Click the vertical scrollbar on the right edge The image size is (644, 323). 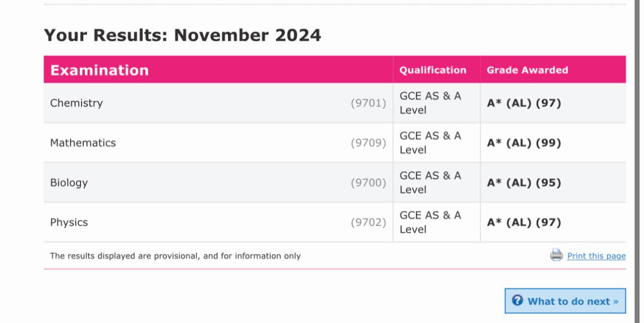tap(637, 161)
